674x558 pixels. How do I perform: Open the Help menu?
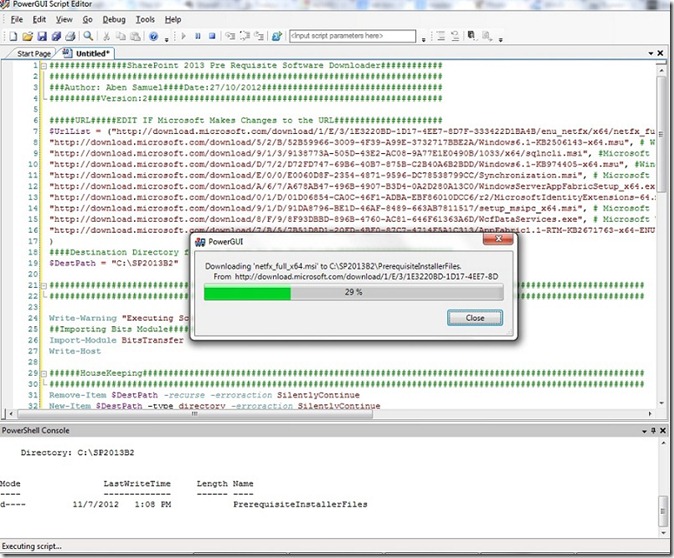pos(173,19)
